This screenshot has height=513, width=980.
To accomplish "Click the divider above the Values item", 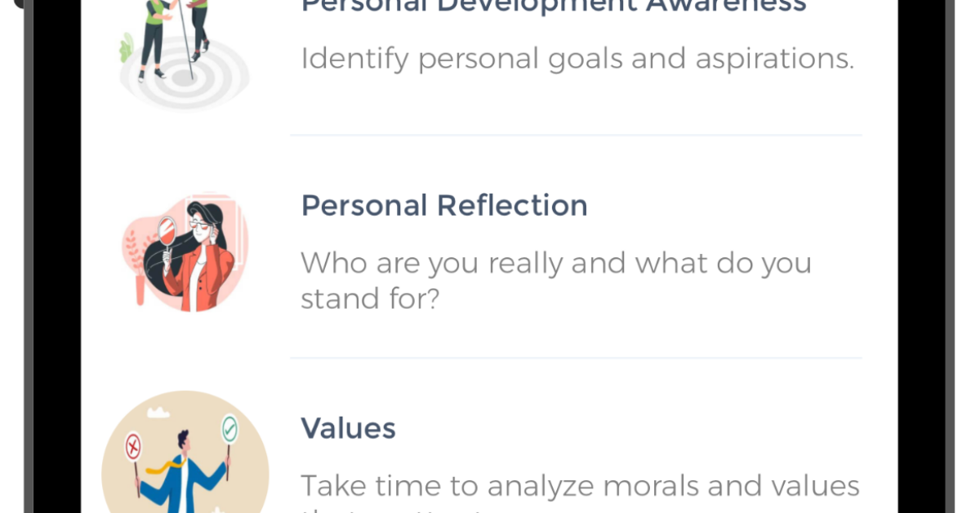I will (x=576, y=358).
